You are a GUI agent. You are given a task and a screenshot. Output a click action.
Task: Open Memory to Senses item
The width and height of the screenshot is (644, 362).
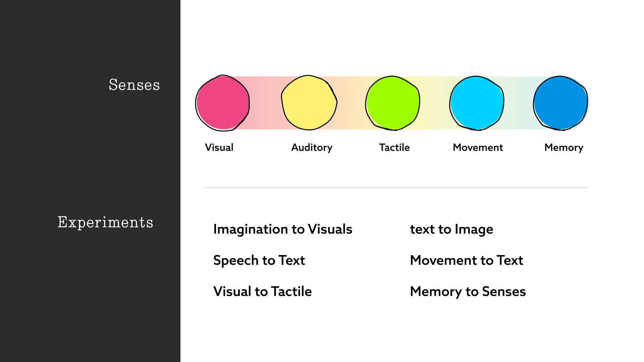pyautogui.click(x=468, y=292)
